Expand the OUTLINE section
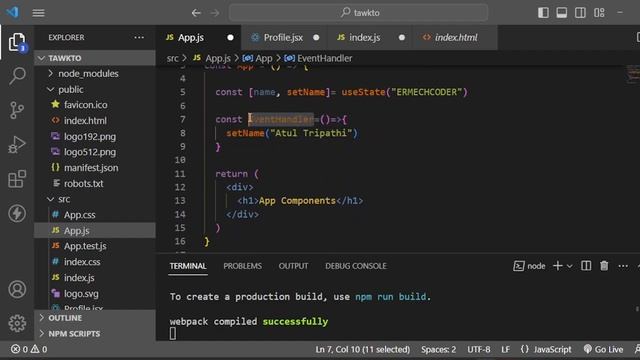 click(95, 318)
